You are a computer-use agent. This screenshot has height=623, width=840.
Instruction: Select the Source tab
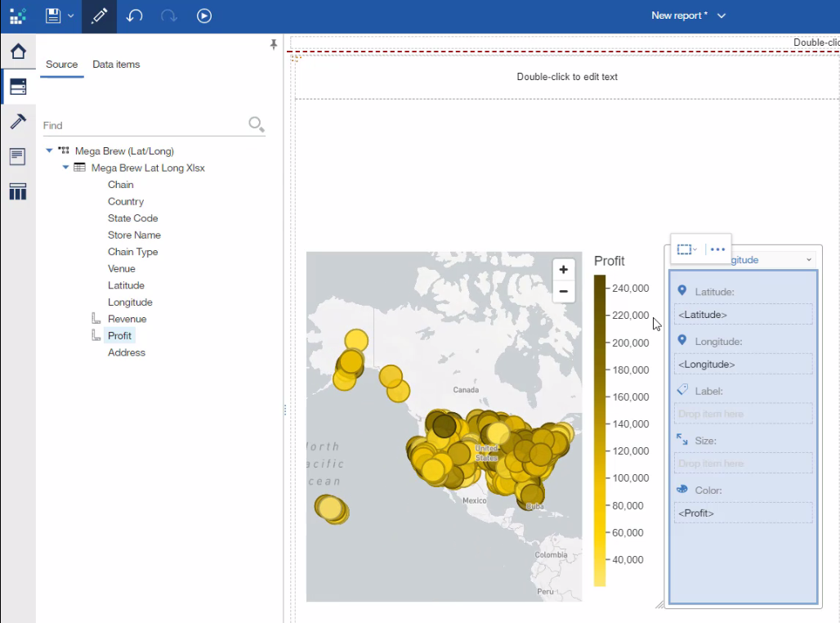pos(61,65)
